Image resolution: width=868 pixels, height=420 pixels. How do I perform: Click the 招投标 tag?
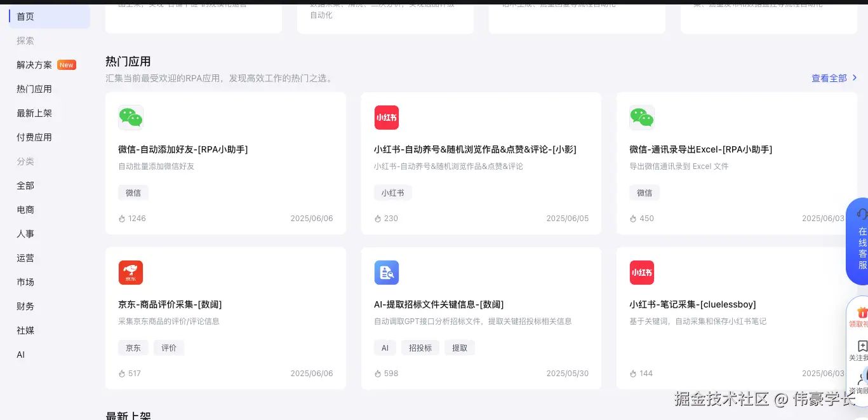[x=420, y=348]
